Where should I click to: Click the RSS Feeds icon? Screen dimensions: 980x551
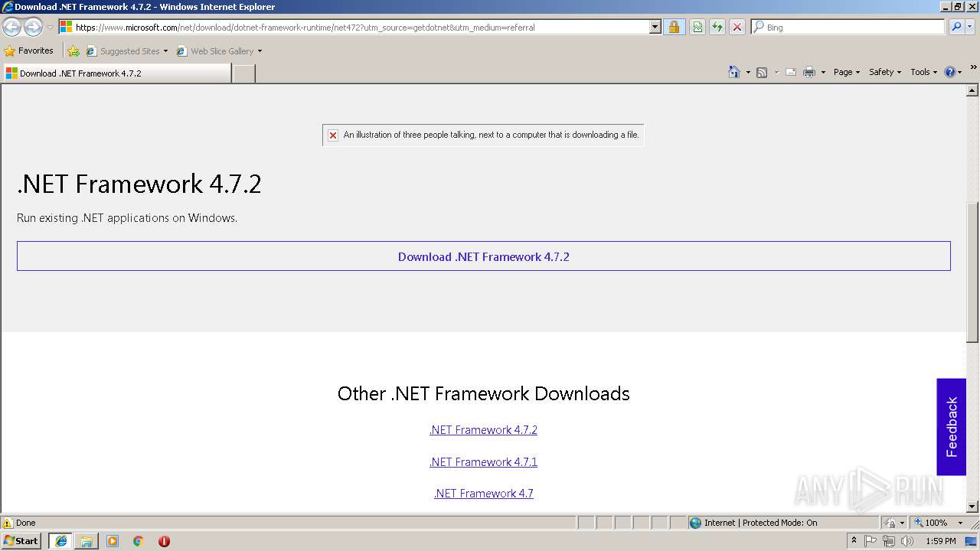[762, 72]
